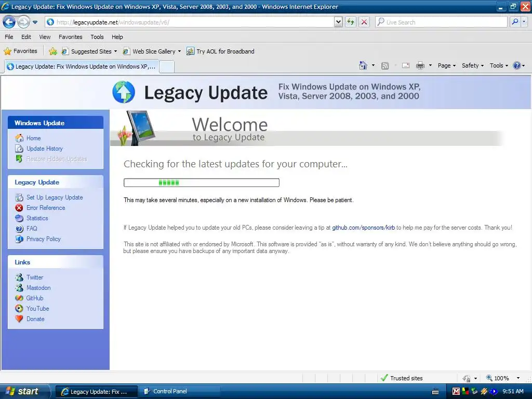Screen dimensions: 532x399
Task: Open the Error Reference link
Action: [46, 208]
